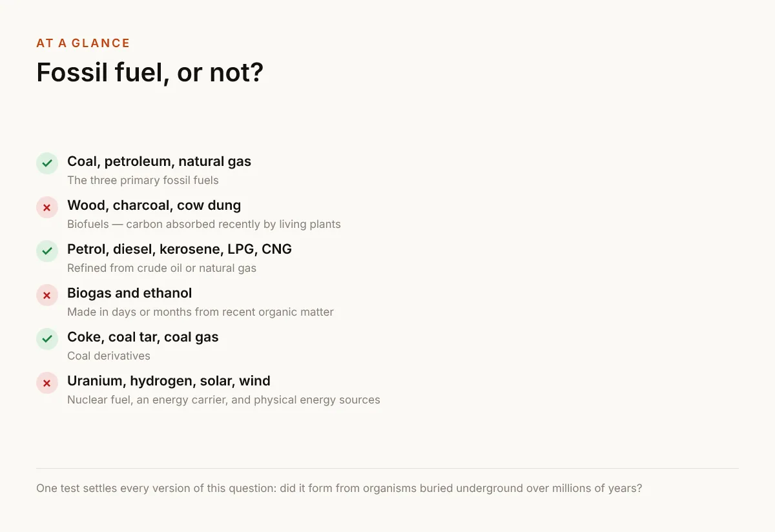
Task: Select 'Coal, petroleum, natural gas' title text
Action: click(x=159, y=161)
